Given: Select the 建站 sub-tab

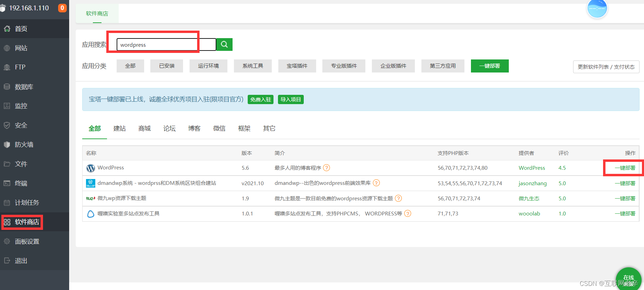Looking at the screenshot, I should 120,129.
